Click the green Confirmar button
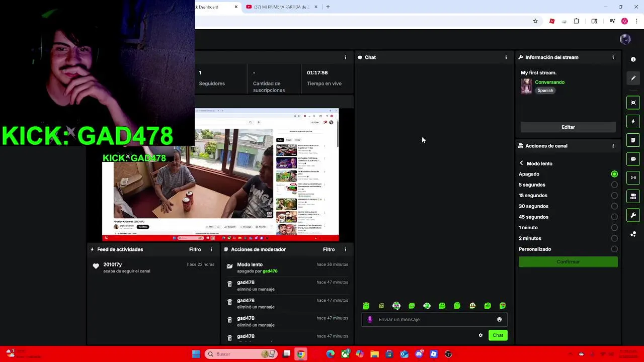644x362 pixels. point(568,262)
